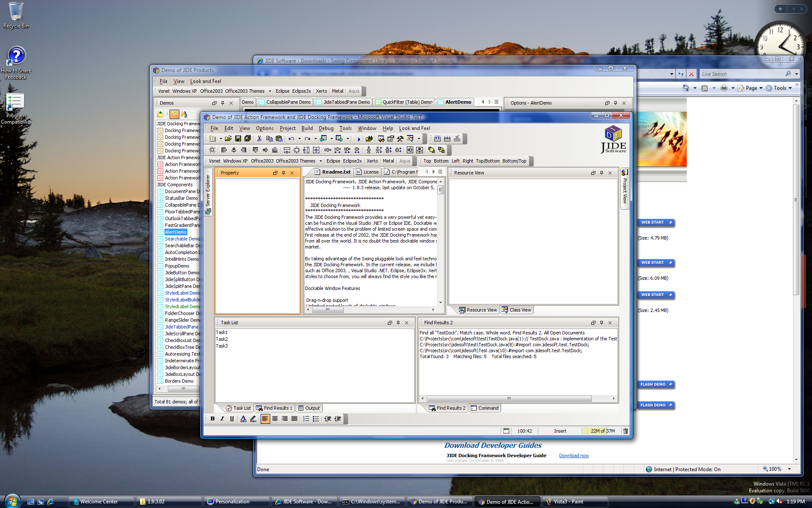The height and width of the screenshot is (508, 812).
Task: Click the Cut scissors icon
Action: coord(259,138)
